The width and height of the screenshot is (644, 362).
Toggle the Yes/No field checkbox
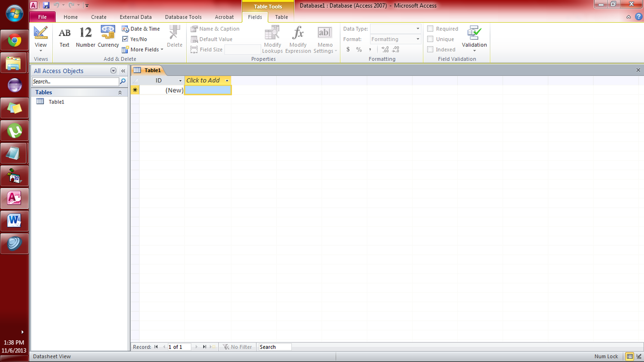point(125,39)
